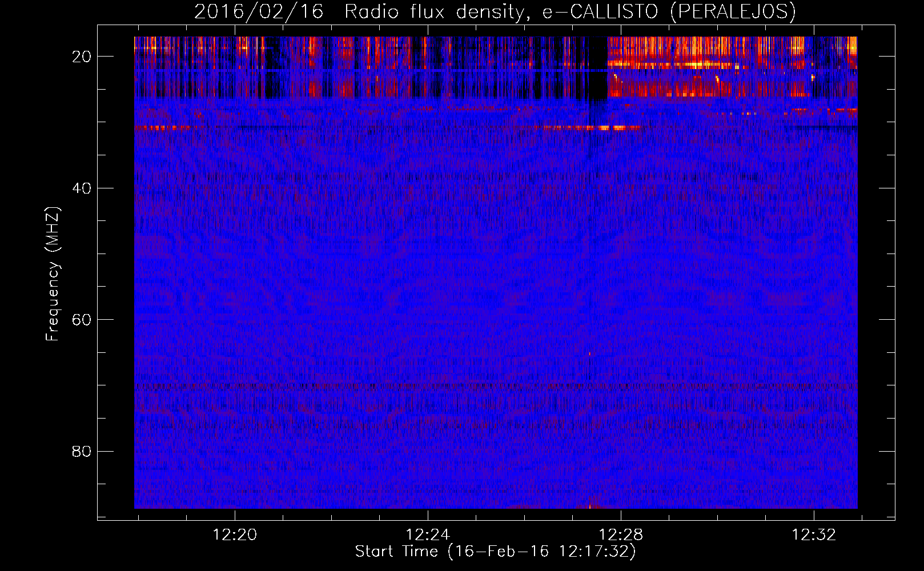Click the 20 MHz frequency tick label
Image resolution: width=924 pixels, height=571 pixels.
82,57
